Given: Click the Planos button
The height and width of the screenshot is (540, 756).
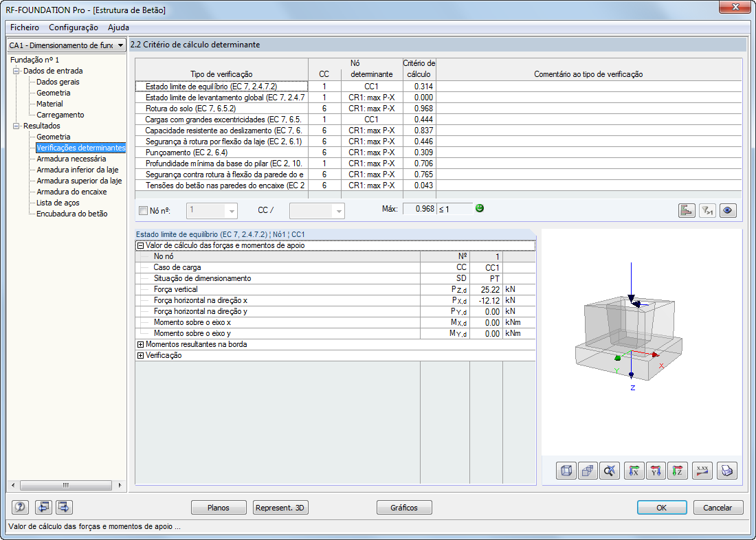Looking at the screenshot, I should (219, 507).
